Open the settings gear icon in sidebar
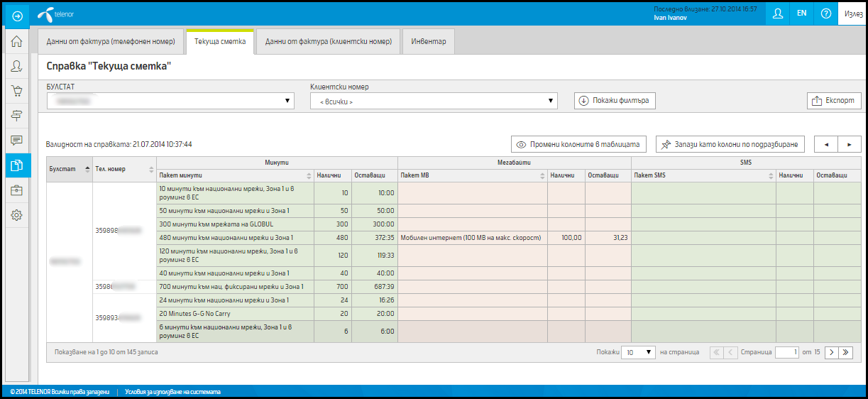The width and height of the screenshot is (868, 399). [x=16, y=215]
